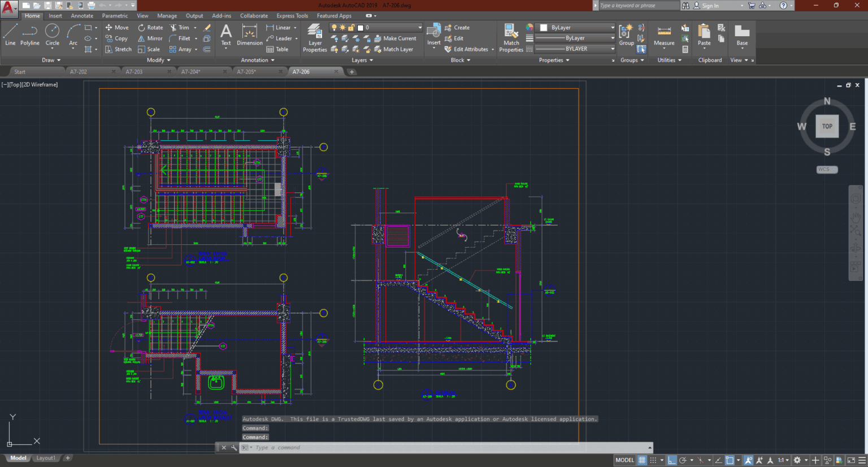This screenshot has width=868, height=467.
Task: Select the Match Properties tool
Action: tap(510, 38)
